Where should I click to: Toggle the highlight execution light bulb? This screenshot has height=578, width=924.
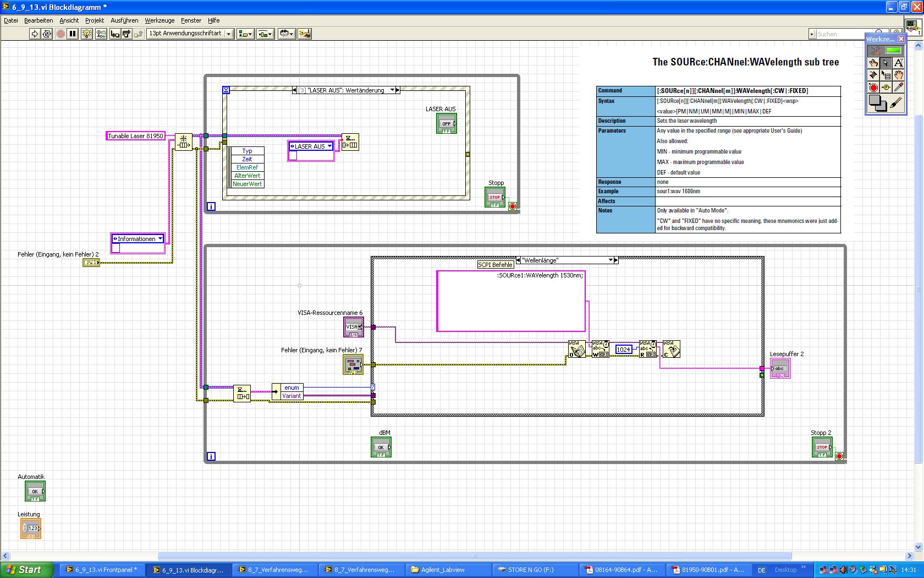click(86, 34)
